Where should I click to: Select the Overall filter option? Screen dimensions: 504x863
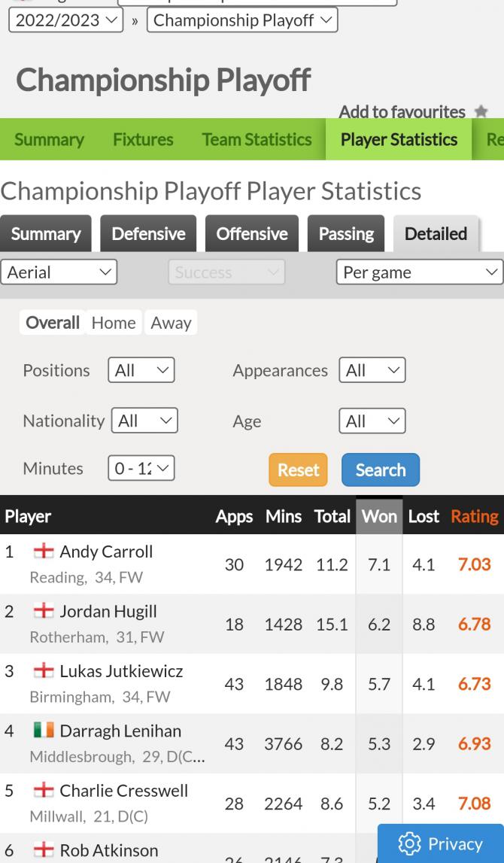(x=52, y=323)
